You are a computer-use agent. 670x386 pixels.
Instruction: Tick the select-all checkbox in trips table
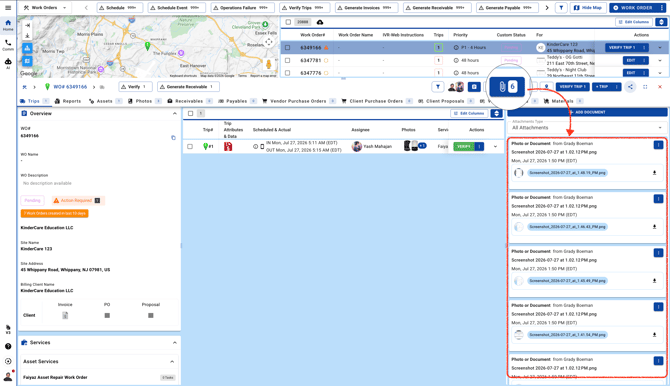[x=191, y=113]
